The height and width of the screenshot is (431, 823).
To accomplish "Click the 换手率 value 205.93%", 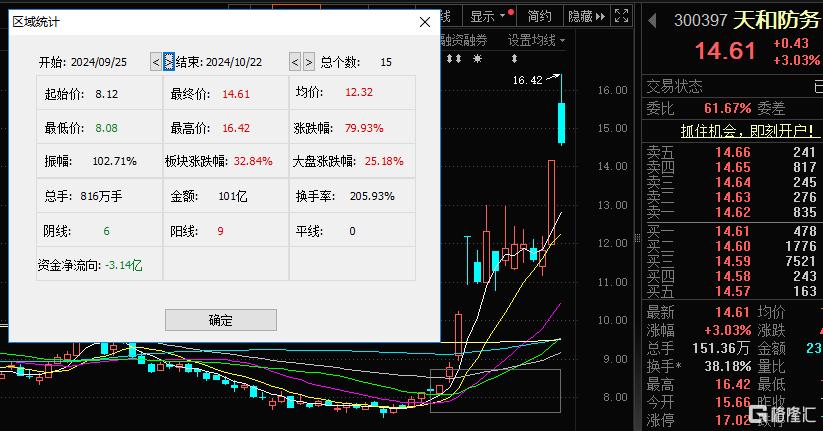I will 372,196.
